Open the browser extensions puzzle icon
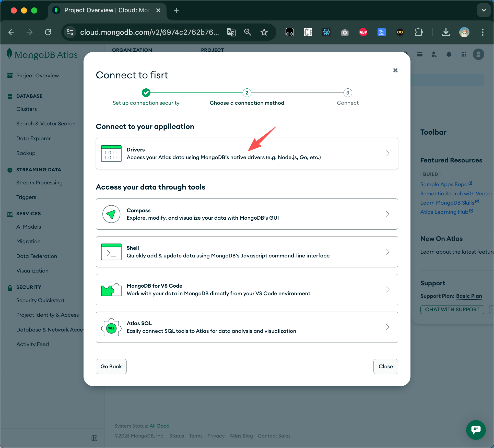Viewport: 494px width, 448px height. tap(418, 32)
